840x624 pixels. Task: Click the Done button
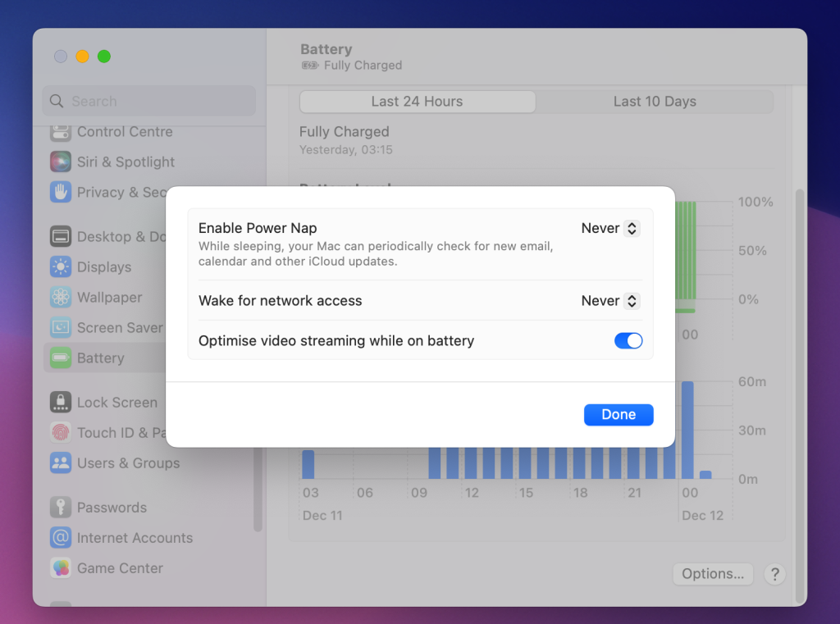coord(619,414)
